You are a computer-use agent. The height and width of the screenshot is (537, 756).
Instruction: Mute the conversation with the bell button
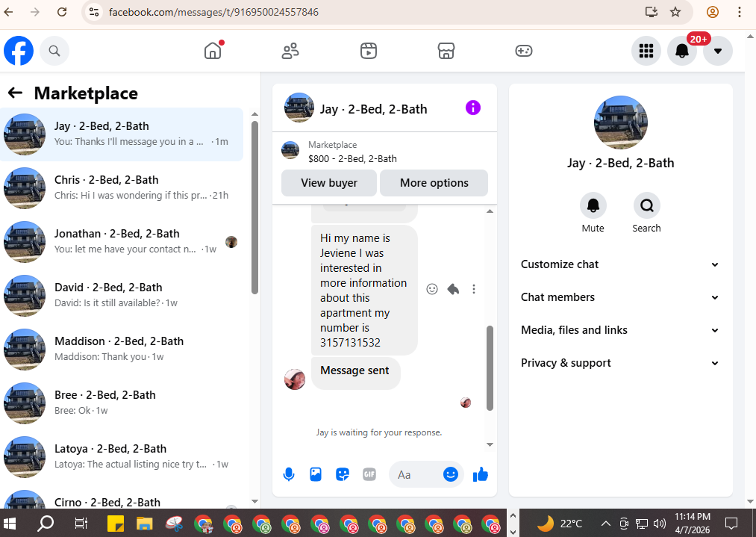coord(593,206)
